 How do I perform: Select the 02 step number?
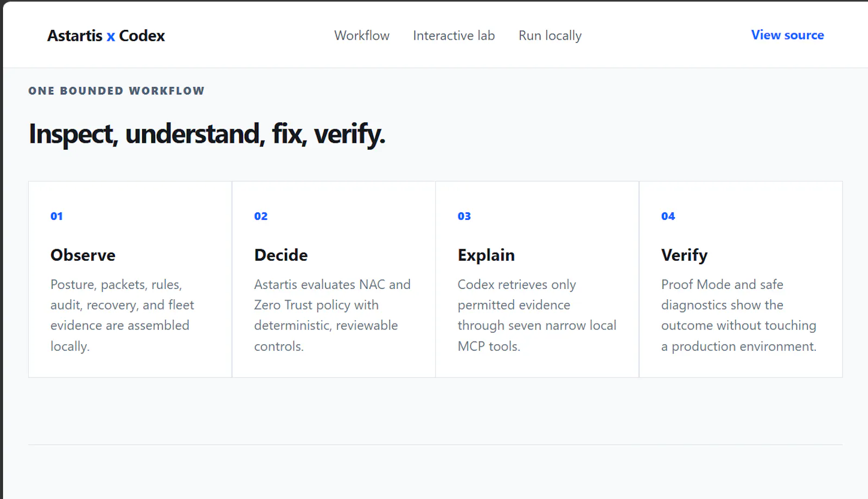click(260, 216)
